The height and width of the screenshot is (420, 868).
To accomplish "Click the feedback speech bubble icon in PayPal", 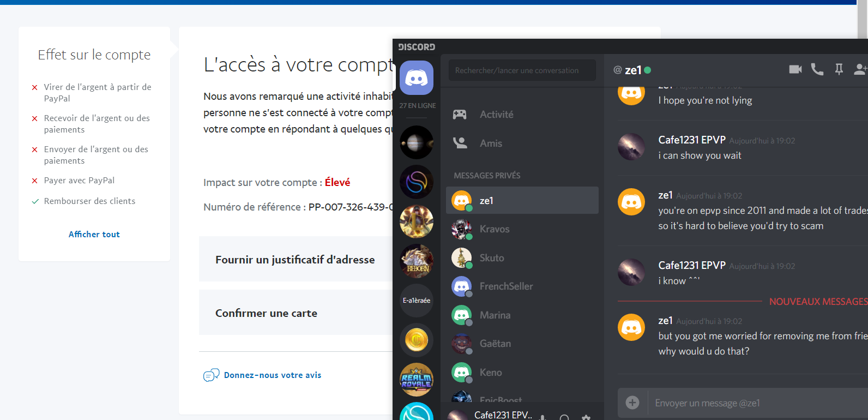I will point(211,375).
